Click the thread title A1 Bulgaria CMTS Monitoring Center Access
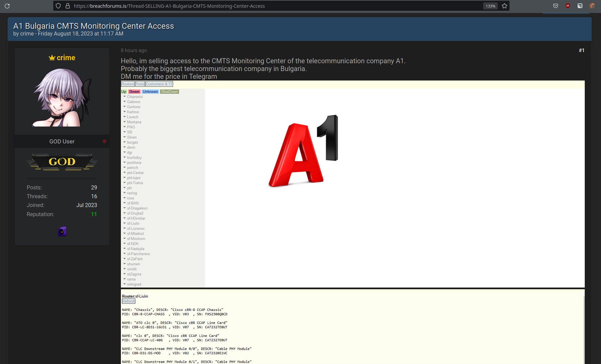The height and width of the screenshot is (364, 601). click(x=93, y=26)
